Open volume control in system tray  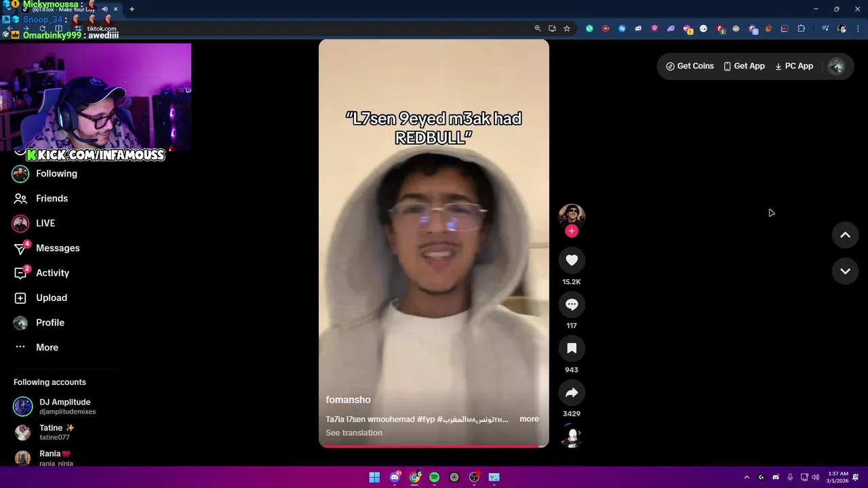(x=815, y=477)
